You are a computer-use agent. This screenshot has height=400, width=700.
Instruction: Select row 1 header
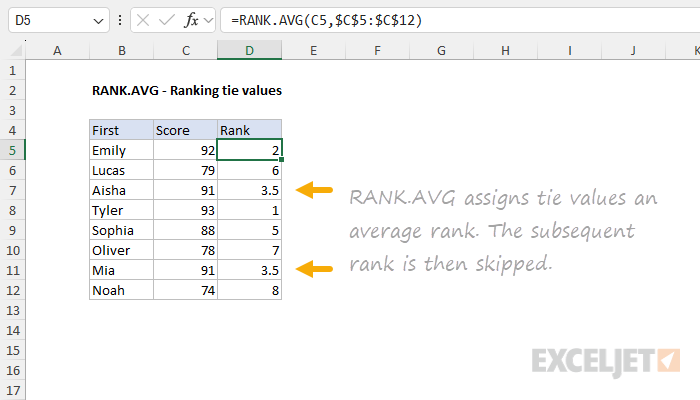pyautogui.click(x=12, y=71)
